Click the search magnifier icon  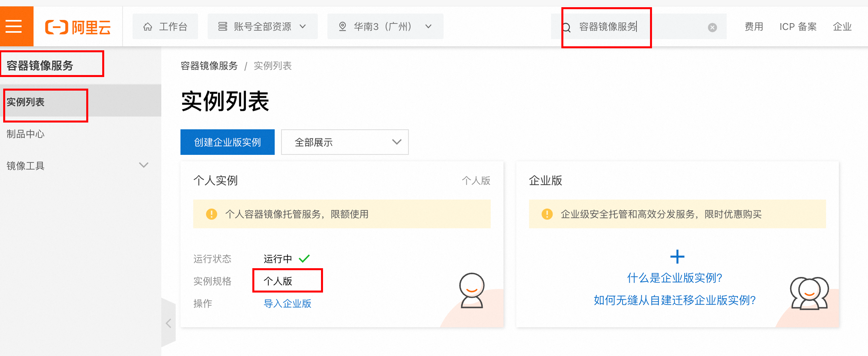[x=566, y=28]
